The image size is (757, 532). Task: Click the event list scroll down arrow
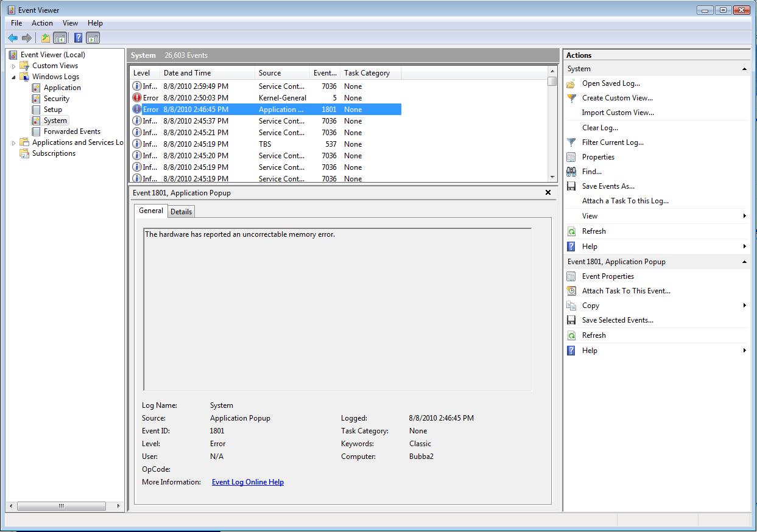click(552, 177)
